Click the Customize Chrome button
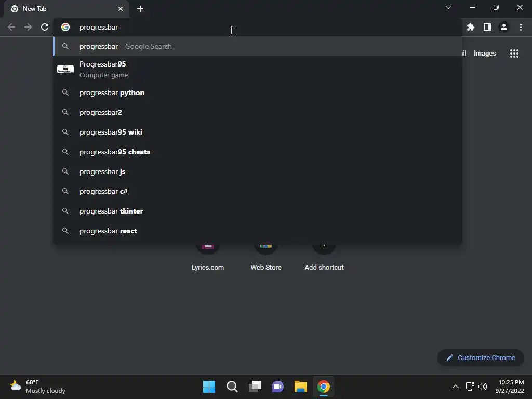 pyautogui.click(x=481, y=357)
